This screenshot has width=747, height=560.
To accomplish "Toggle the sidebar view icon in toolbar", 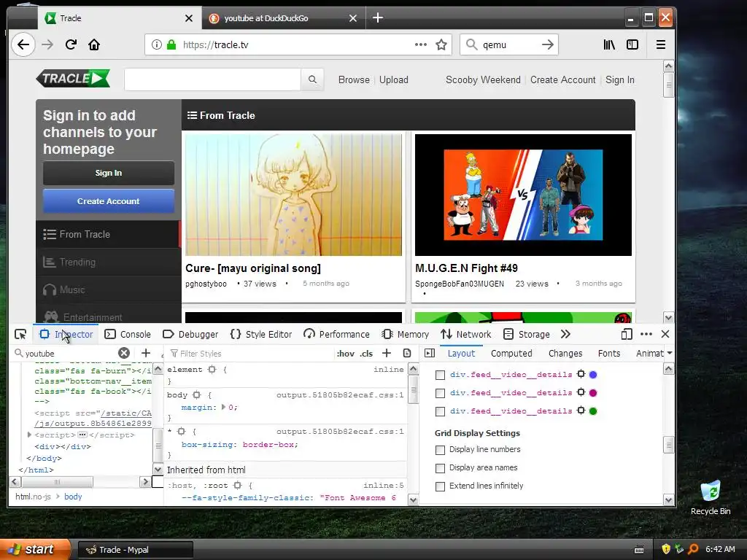I will tap(632, 44).
